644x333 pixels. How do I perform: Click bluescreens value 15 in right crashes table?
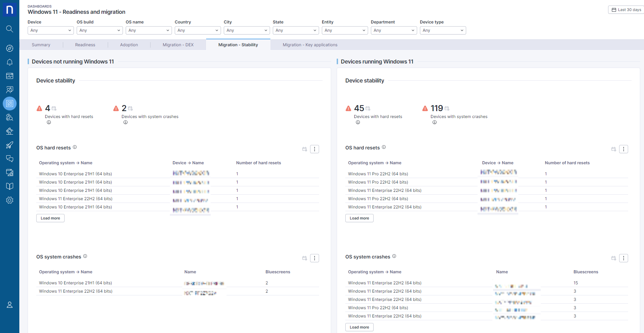click(x=576, y=283)
